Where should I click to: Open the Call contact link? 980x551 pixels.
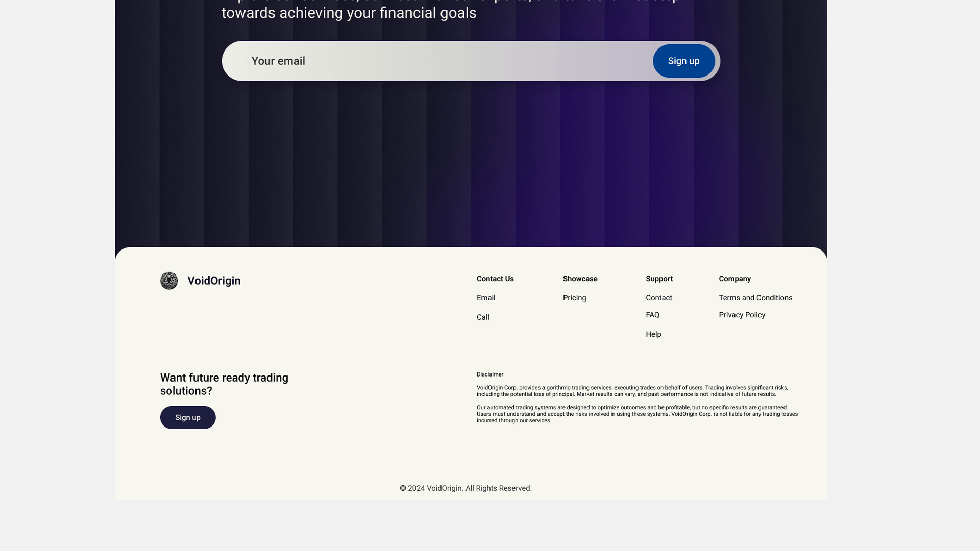point(483,317)
